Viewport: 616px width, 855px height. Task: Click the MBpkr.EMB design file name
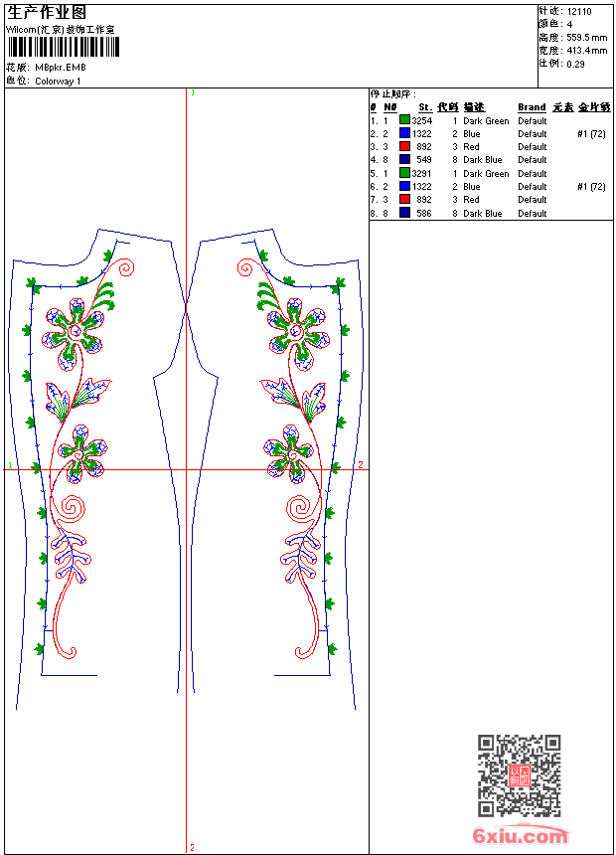pos(61,68)
